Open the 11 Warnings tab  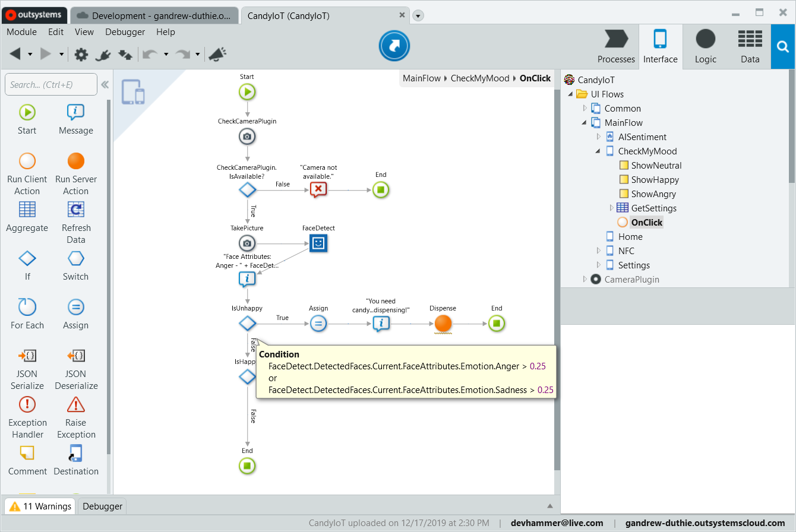[x=40, y=506]
